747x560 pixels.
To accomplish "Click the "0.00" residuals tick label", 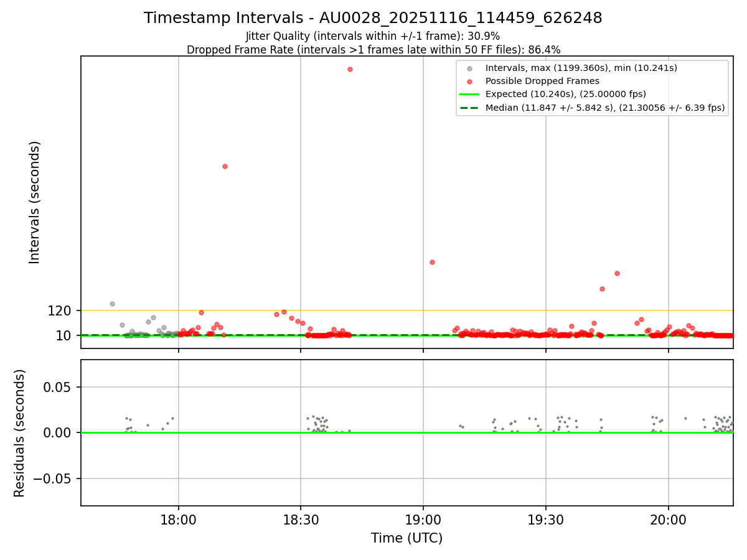I will (58, 433).
